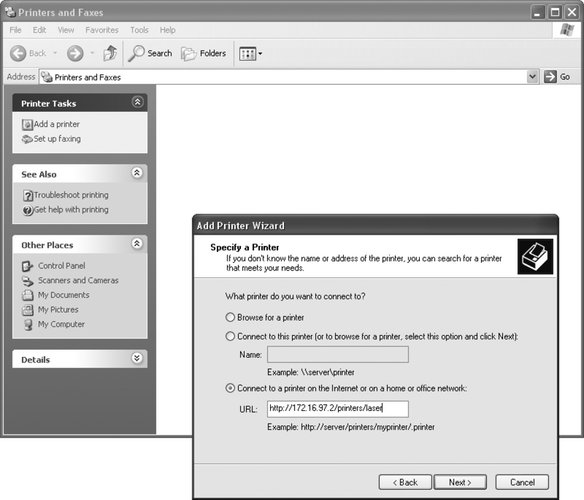Image resolution: width=584 pixels, height=500 pixels.
Task: Click Cancel in Add Printer Wizard
Action: pyautogui.click(x=522, y=482)
